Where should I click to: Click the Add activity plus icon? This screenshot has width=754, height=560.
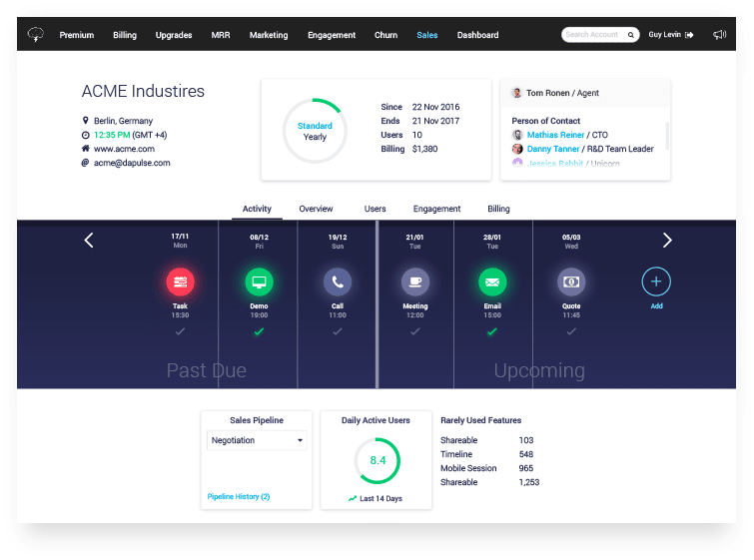[x=656, y=281]
